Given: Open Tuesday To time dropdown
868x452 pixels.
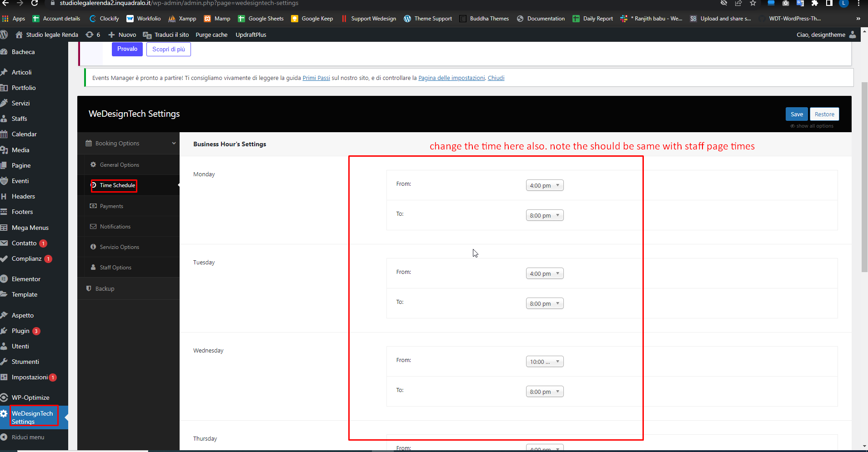Looking at the screenshot, I should point(545,303).
